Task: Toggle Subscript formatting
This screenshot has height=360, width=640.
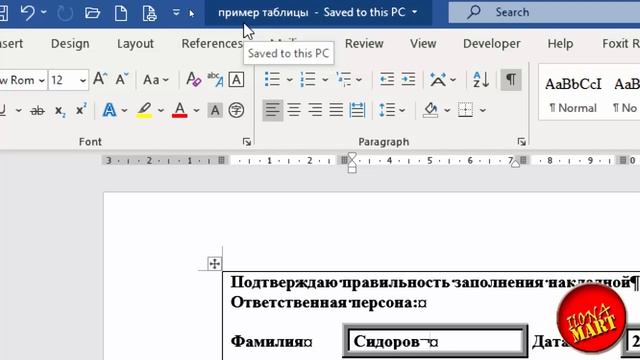Action: (60, 111)
